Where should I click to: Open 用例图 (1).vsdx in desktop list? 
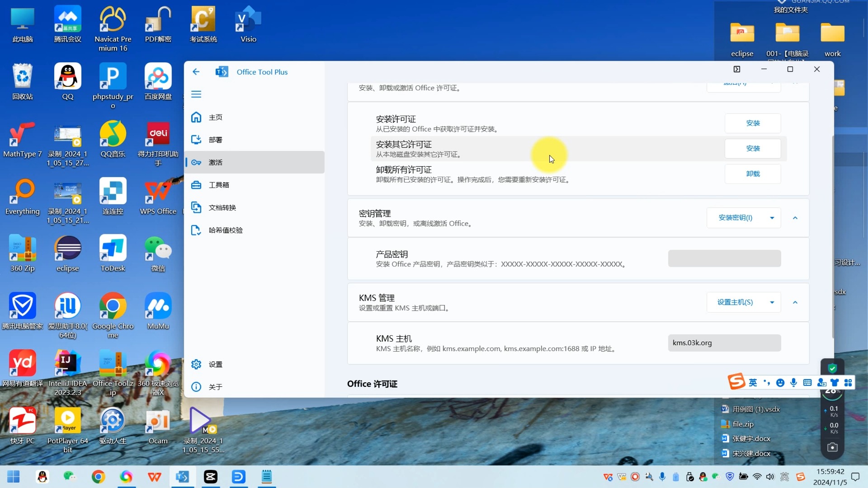[x=751, y=409]
